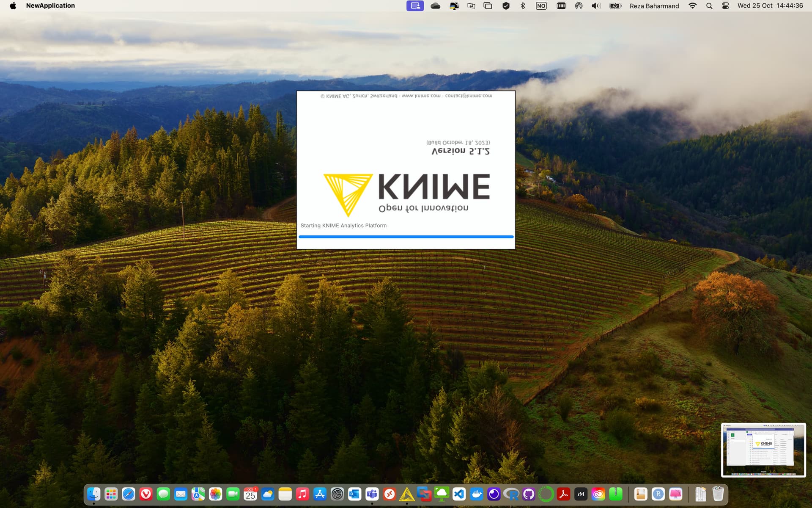Open CleanMyMac pink monitor icon
This screenshot has height=508, width=812.
coord(676,494)
